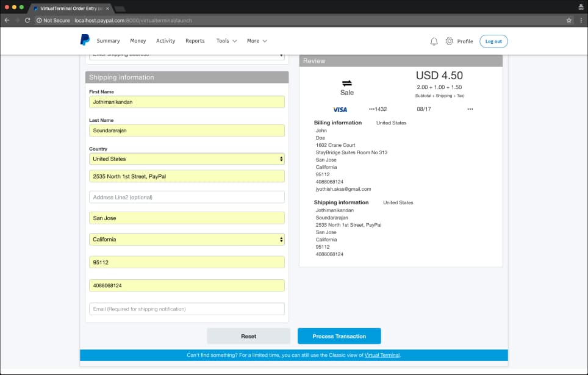Viewport: 588px width, 375px height.
Task: Click the PayPal logo icon
Action: coord(85,40)
